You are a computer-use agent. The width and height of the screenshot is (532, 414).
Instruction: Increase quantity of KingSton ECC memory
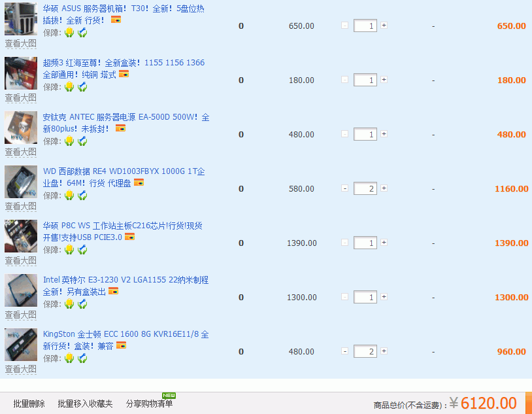click(384, 351)
